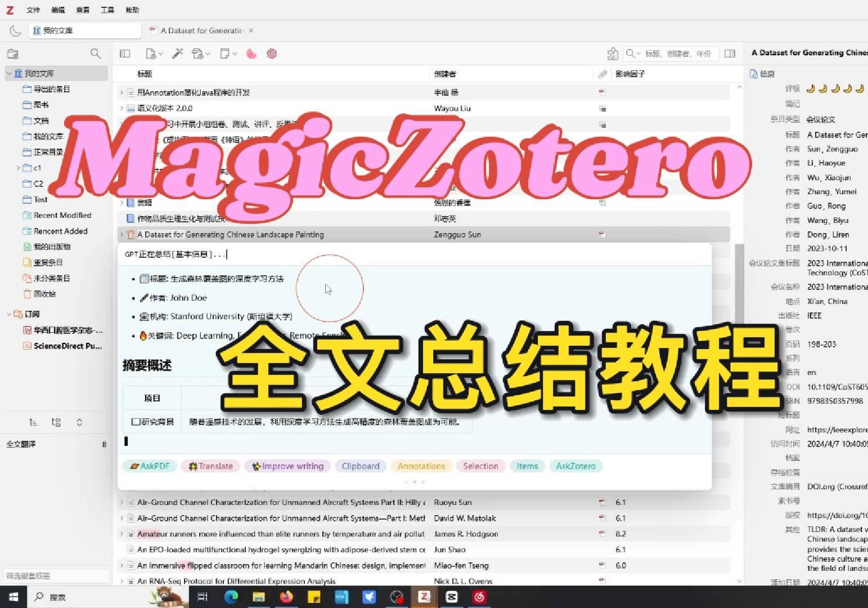The height and width of the screenshot is (608, 868).
Task: Click the Clipboard tag button
Action: [x=361, y=466]
